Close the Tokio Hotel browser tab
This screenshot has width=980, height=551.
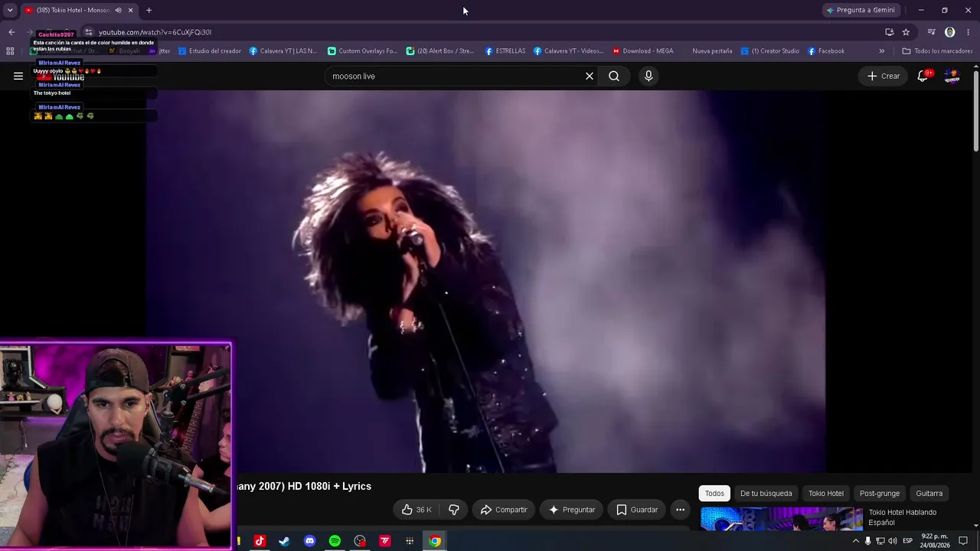click(130, 10)
